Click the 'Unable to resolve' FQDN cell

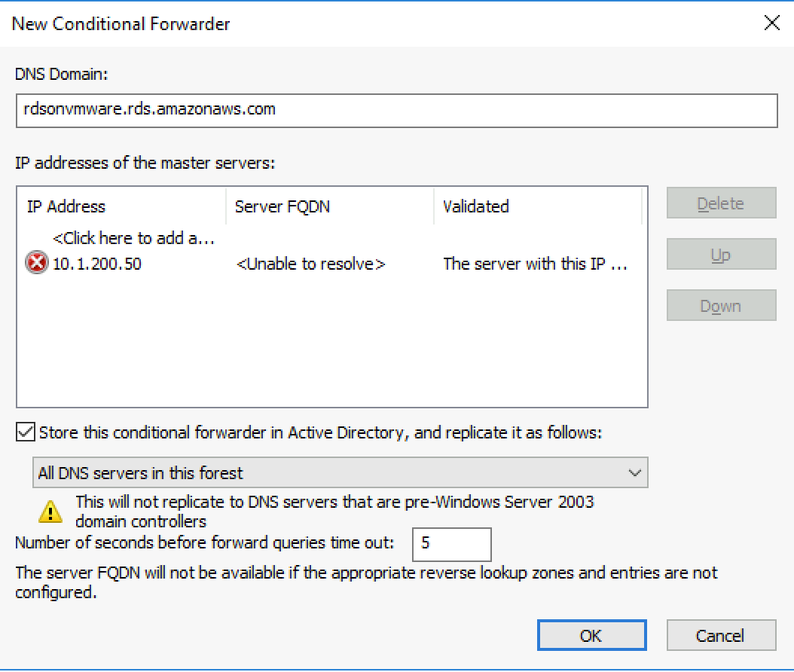click(310, 264)
